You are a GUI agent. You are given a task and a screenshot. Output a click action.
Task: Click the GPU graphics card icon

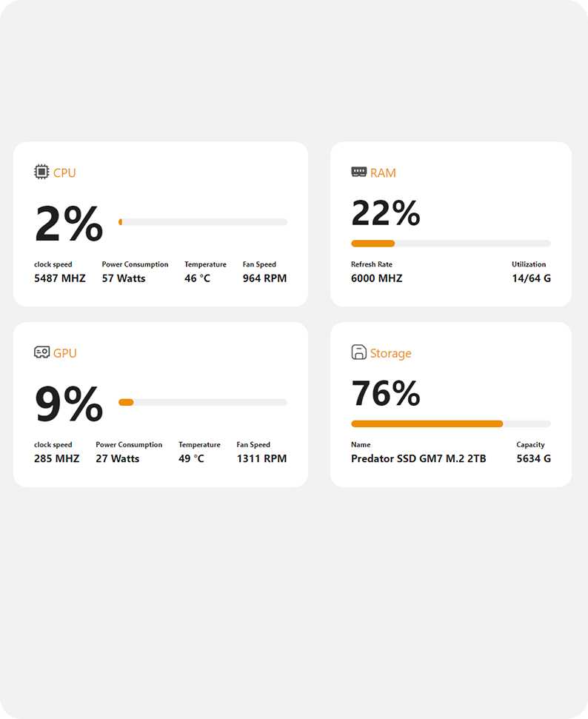(x=41, y=352)
